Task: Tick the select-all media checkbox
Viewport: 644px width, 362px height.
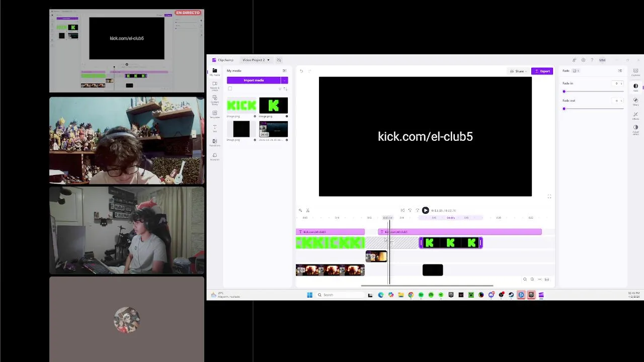Action: 230,88
